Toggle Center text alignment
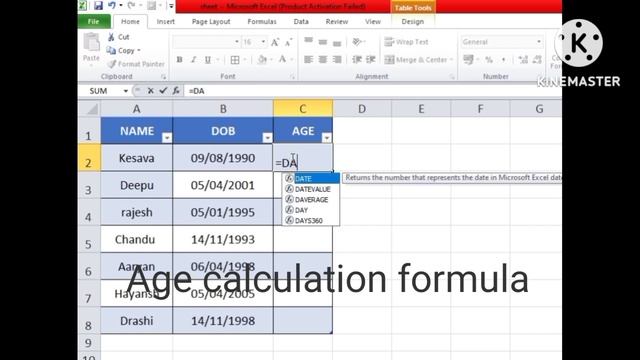640x360 pixels. (322, 60)
